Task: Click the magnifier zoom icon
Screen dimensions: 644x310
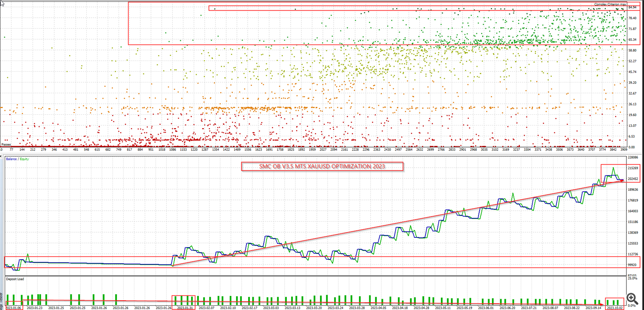Action: 631,298
